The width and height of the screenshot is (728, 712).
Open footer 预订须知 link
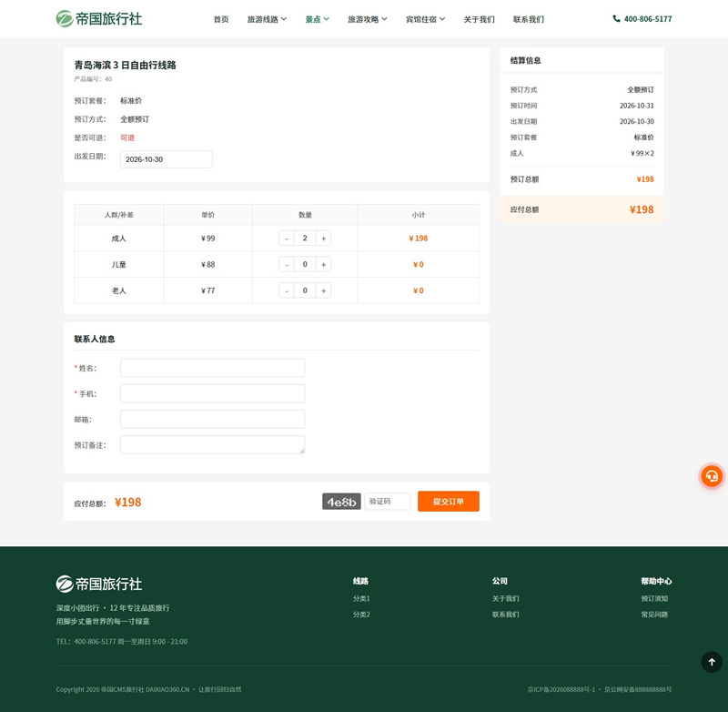[x=654, y=598]
